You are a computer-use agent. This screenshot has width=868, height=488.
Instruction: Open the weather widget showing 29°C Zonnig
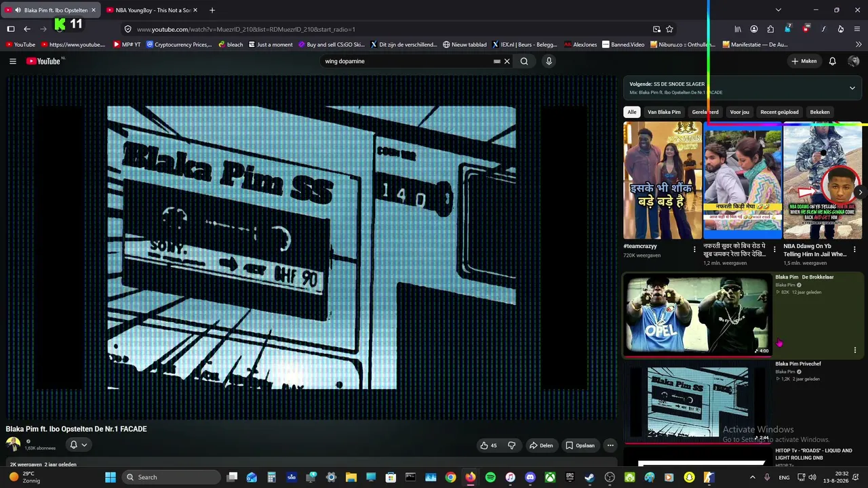[x=24, y=477]
